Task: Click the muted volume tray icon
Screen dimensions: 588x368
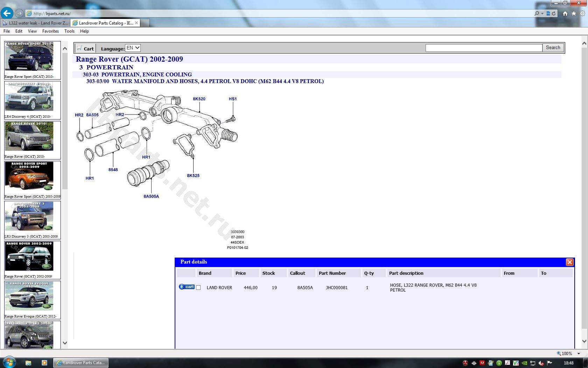Action: [x=541, y=363]
